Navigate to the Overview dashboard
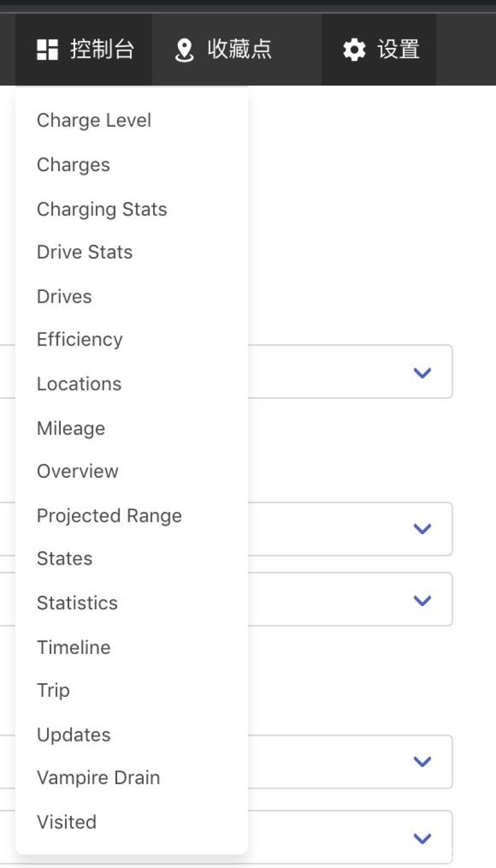The image size is (496, 868). 77,472
